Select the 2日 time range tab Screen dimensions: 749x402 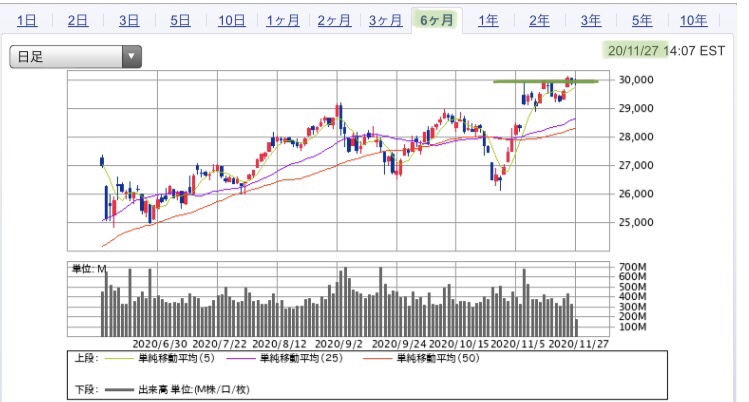pyautogui.click(x=78, y=21)
